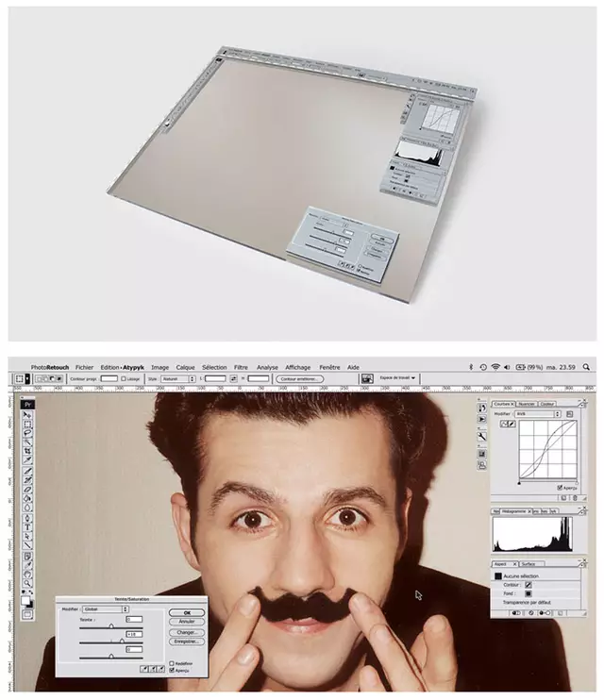Click the Actions play dock icon
The image size is (604, 700).
tap(481, 419)
